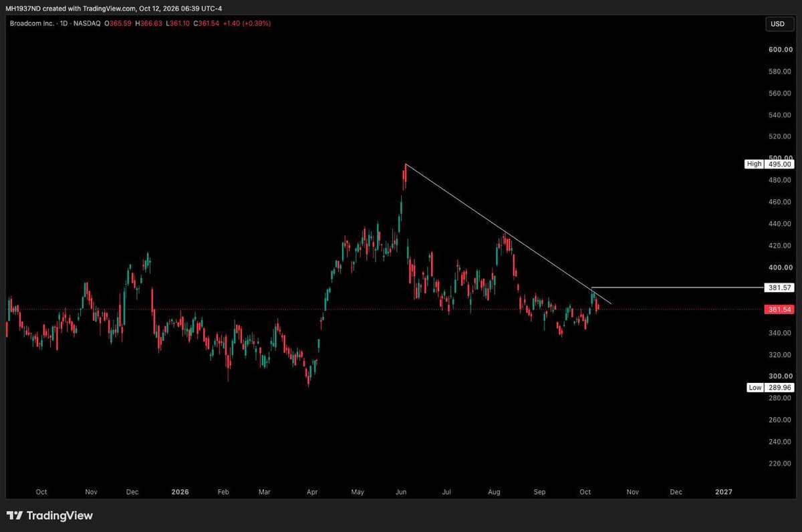This screenshot has width=802, height=532.
Task: Click the 381.57 horizontal line price label
Action: click(x=779, y=287)
